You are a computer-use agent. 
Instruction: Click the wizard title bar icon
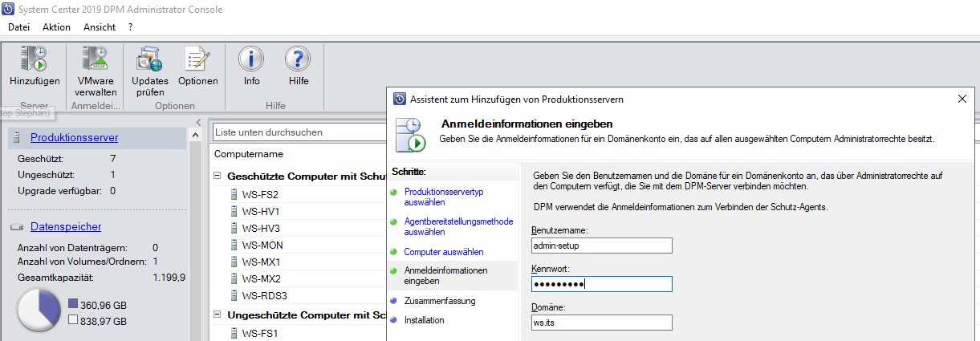399,99
